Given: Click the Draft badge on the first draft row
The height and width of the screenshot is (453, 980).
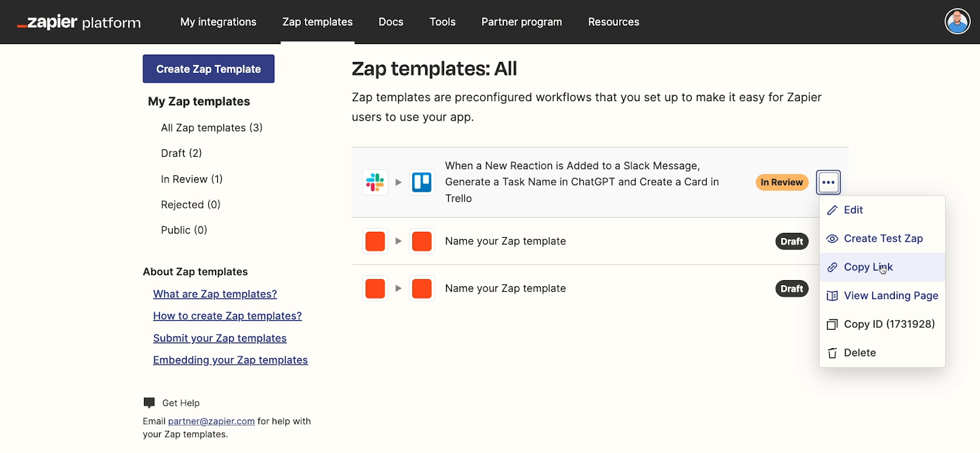Looking at the screenshot, I should click(792, 242).
